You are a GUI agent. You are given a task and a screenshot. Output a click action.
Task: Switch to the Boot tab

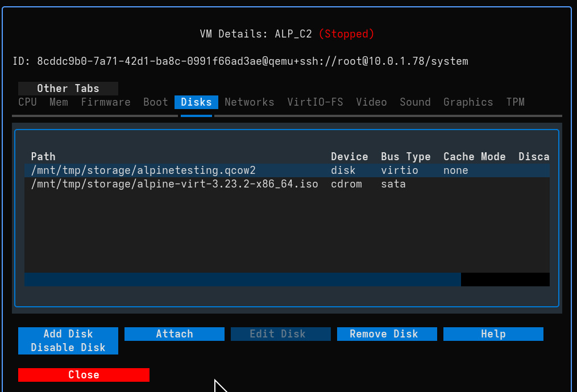coord(155,102)
